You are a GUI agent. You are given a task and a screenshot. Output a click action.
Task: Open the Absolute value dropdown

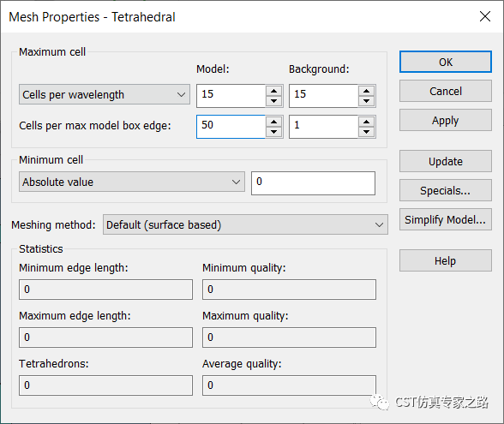coord(132,182)
